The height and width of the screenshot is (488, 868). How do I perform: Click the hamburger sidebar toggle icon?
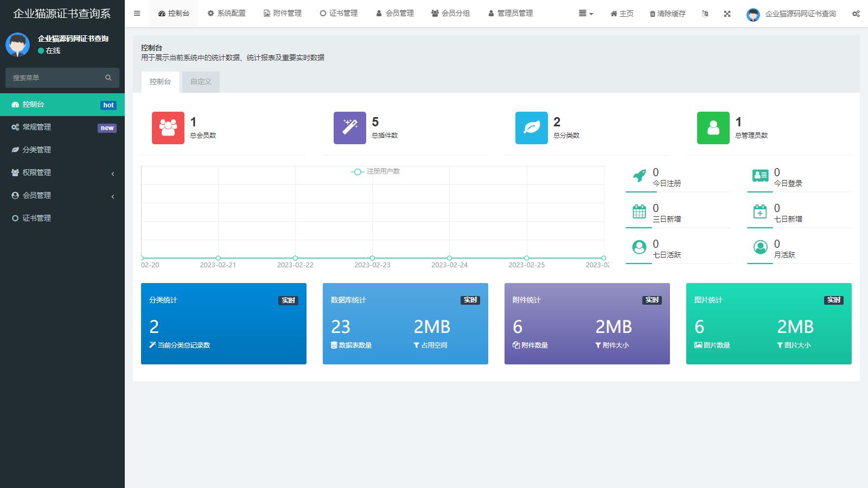[x=137, y=14]
